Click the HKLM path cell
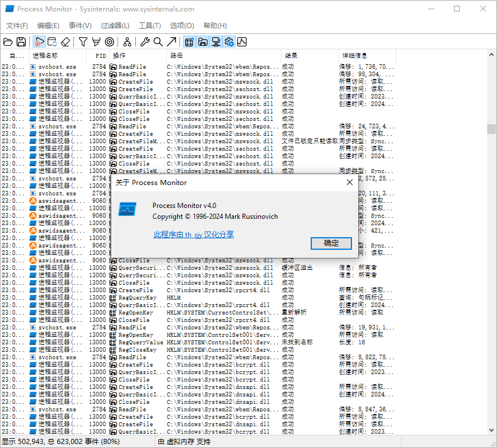Image resolution: width=497 pixels, height=448 pixels. [174, 298]
